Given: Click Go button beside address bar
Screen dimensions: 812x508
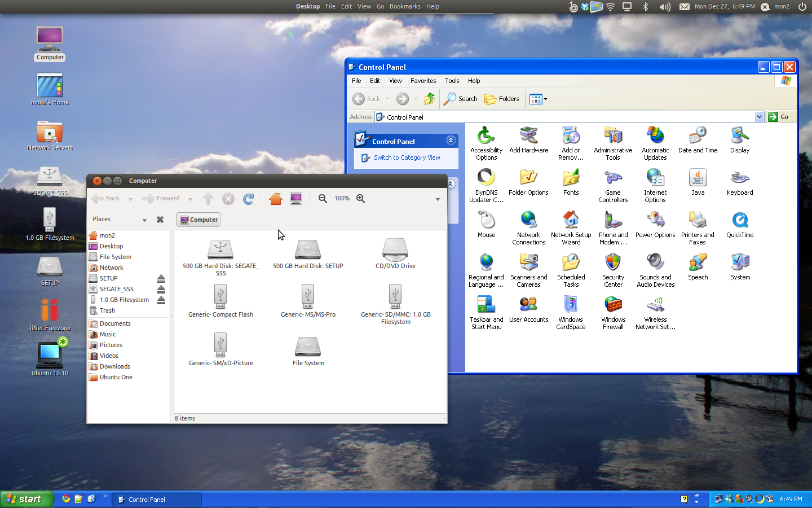Looking at the screenshot, I should (x=779, y=117).
